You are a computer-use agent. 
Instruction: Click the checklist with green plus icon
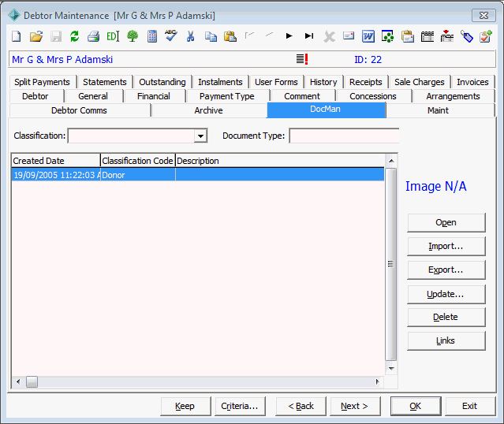(x=486, y=36)
